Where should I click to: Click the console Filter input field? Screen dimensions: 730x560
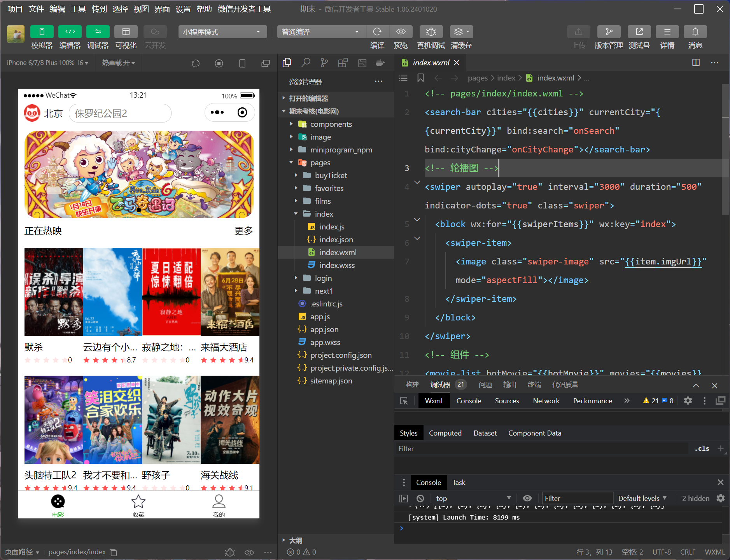[x=578, y=498]
